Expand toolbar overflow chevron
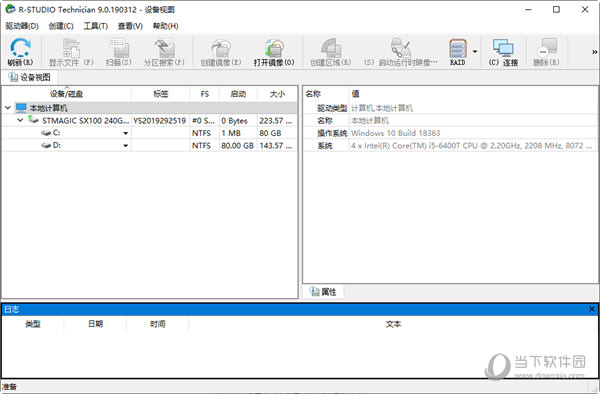Screen dimensions: 600x394 click(x=594, y=52)
